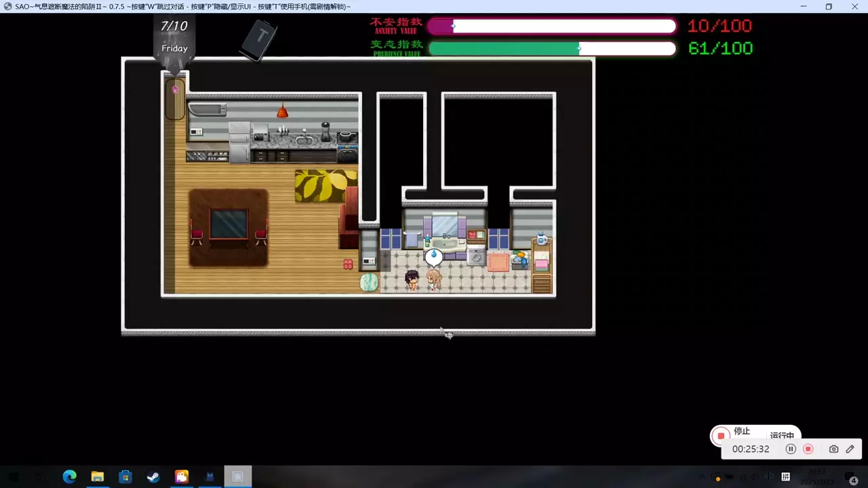Click the green prurience value bar
This screenshot has width=868, height=488.
click(552, 49)
